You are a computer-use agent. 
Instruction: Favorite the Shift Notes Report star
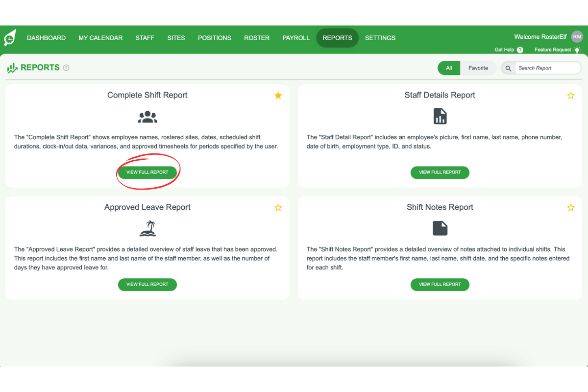pyautogui.click(x=571, y=208)
